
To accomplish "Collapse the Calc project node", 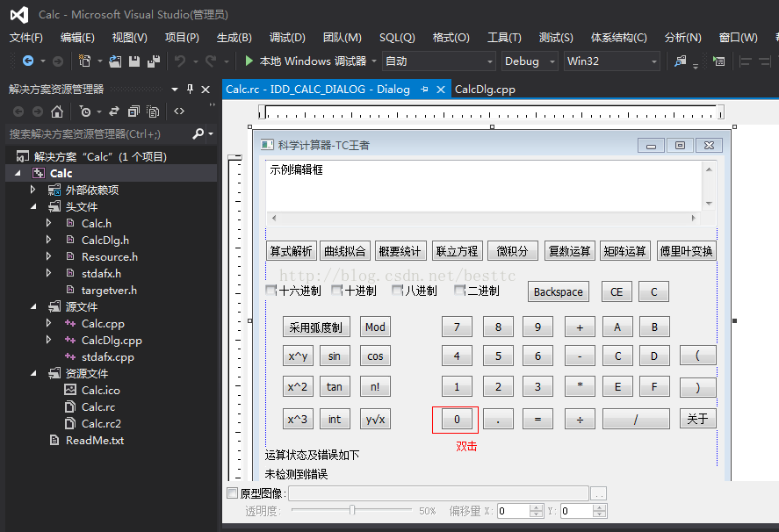I will [x=18, y=173].
